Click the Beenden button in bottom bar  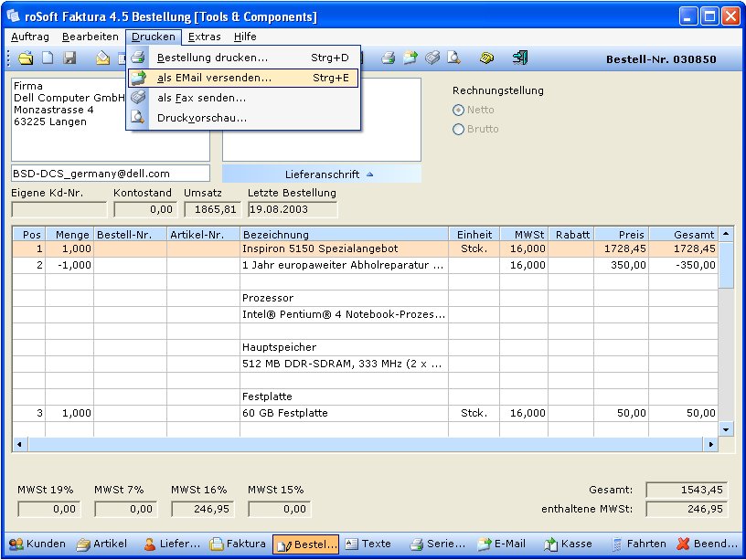[708, 544]
